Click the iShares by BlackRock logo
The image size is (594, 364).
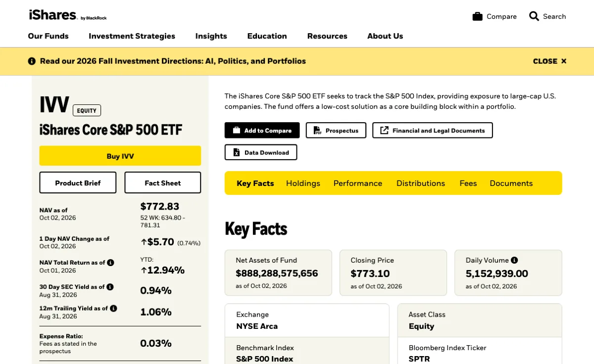(68, 15)
